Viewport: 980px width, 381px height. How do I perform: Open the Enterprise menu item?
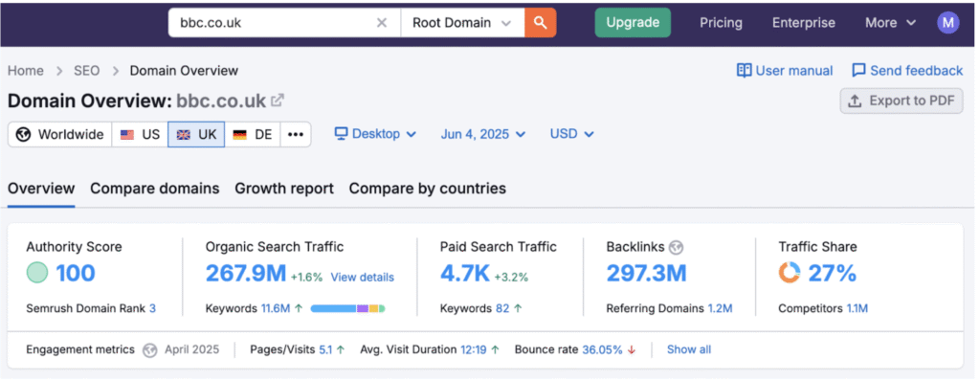803,23
